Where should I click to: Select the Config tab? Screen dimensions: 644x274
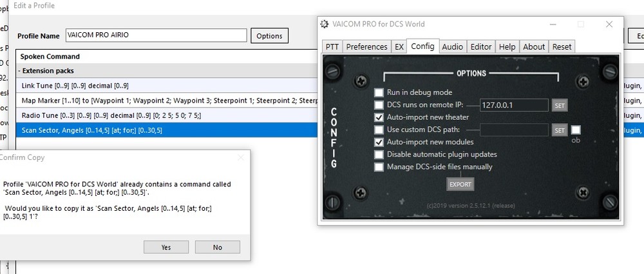(x=422, y=46)
